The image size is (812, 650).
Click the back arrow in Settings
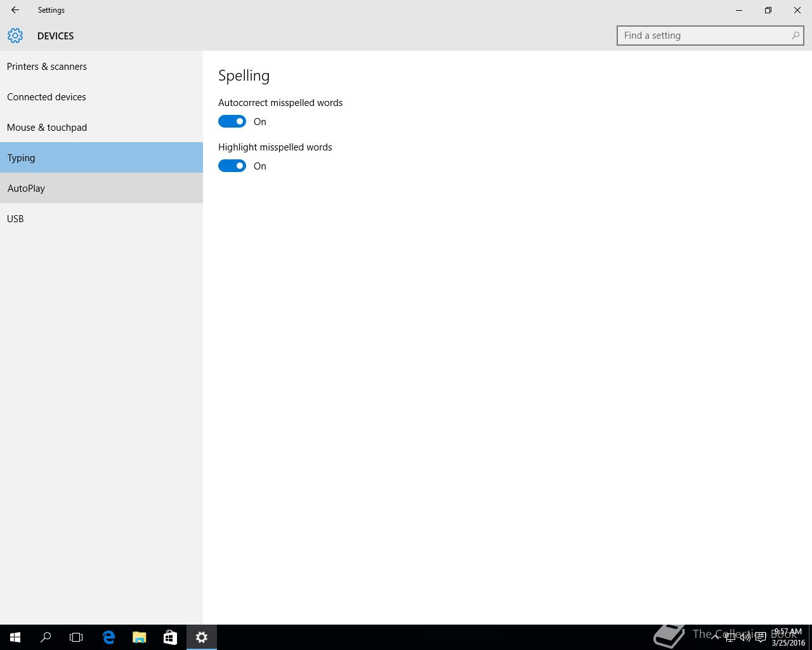tap(15, 10)
